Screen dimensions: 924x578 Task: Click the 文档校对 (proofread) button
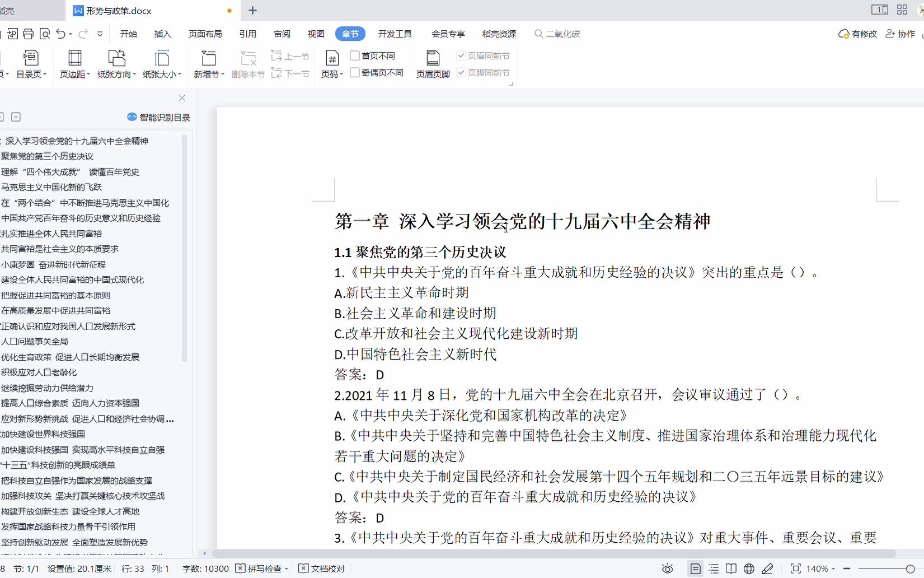pos(322,569)
